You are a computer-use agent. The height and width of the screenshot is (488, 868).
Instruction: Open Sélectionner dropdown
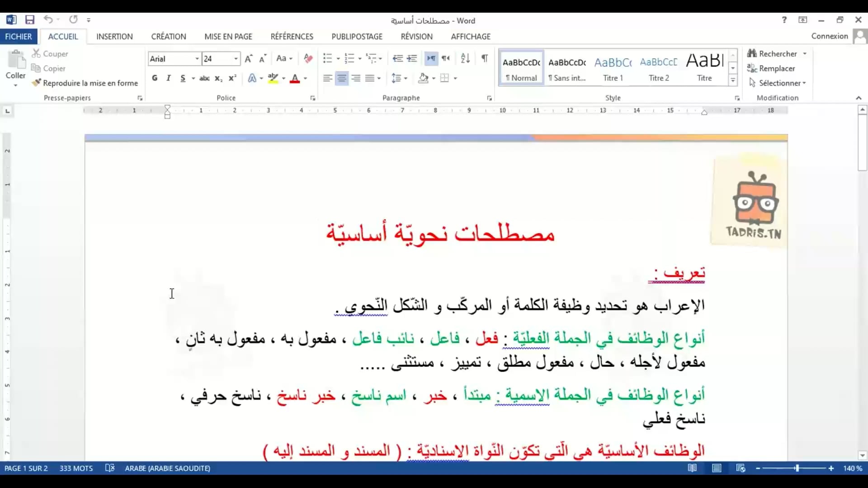tap(778, 83)
